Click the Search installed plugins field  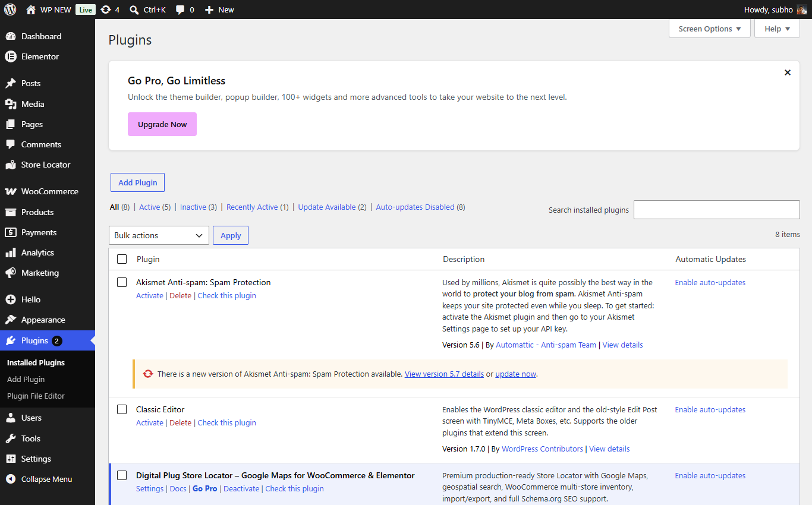(716, 210)
